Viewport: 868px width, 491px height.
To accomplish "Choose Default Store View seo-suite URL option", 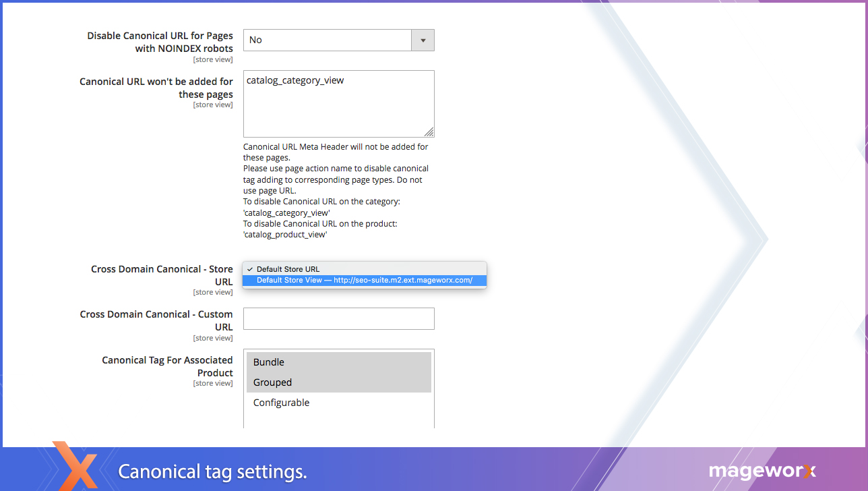I will click(x=365, y=280).
